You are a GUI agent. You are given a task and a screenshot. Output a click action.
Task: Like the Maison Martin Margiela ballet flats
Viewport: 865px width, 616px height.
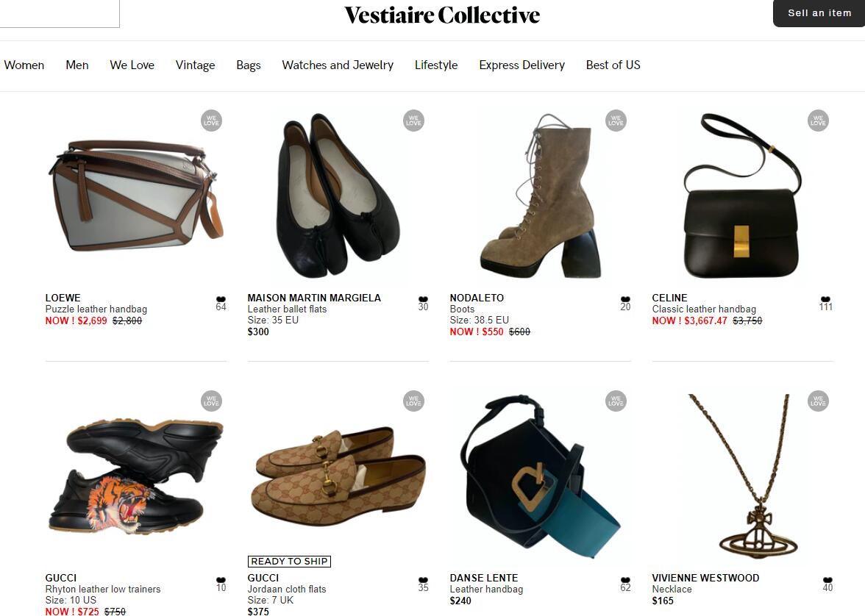423,299
